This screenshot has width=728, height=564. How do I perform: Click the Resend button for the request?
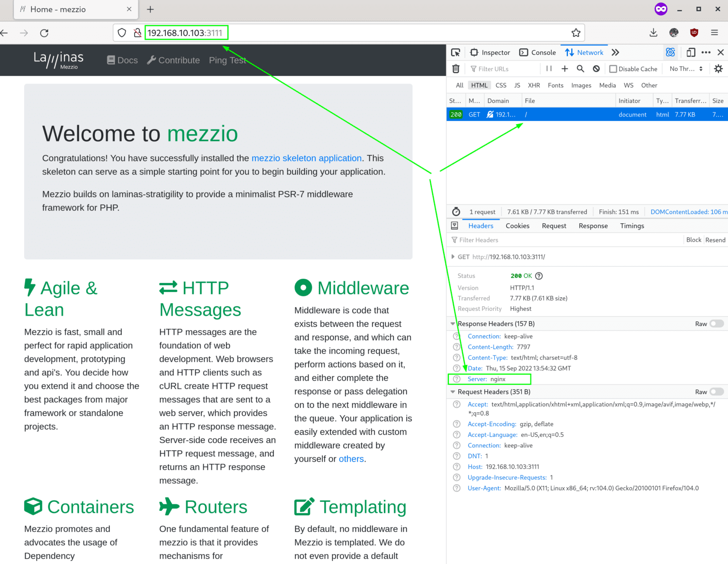click(715, 240)
